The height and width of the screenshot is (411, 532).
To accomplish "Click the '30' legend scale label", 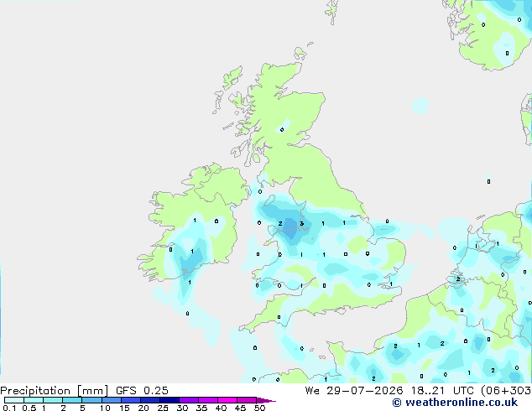I will pyautogui.click(x=183, y=408).
